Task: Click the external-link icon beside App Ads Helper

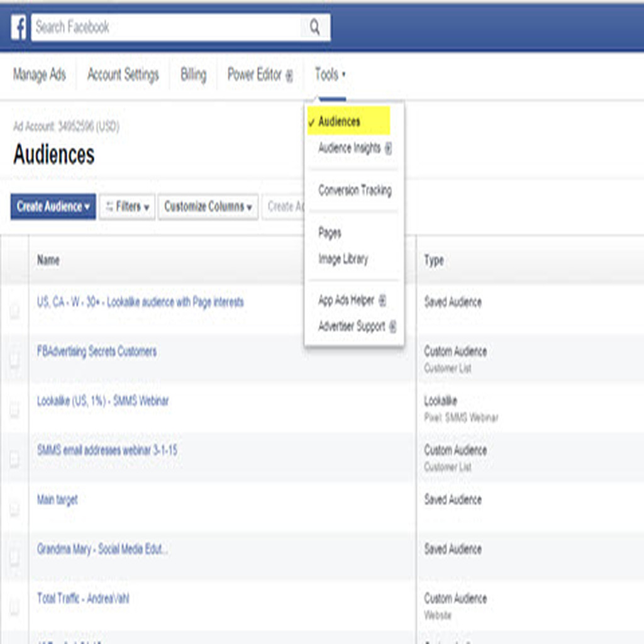Action: click(382, 301)
